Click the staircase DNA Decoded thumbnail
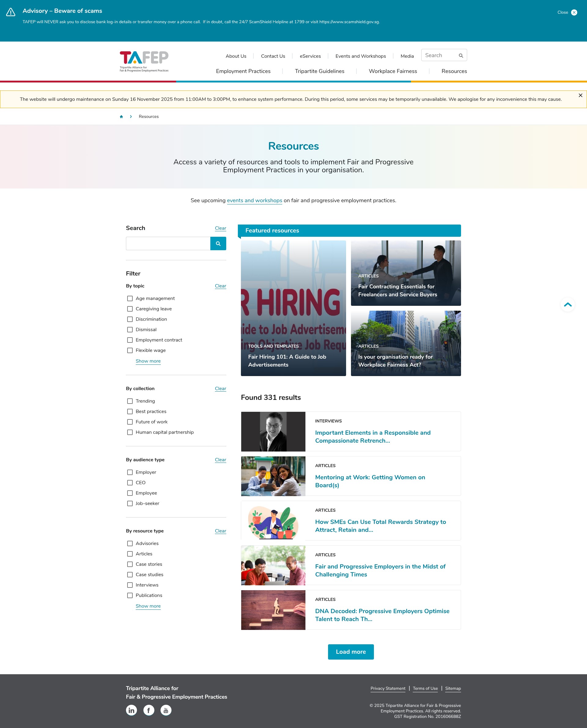Image resolution: width=587 pixels, height=728 pixels. (273, 610)
